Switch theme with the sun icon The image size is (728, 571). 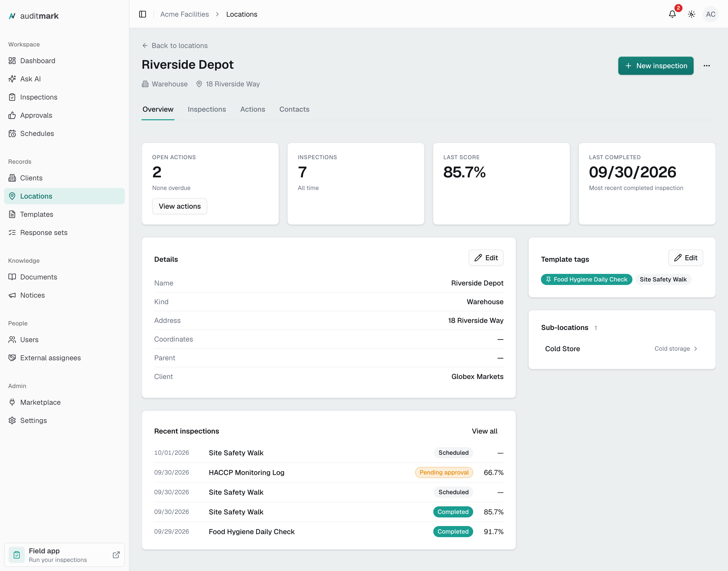pyautogui.click(x=692, y=14)
